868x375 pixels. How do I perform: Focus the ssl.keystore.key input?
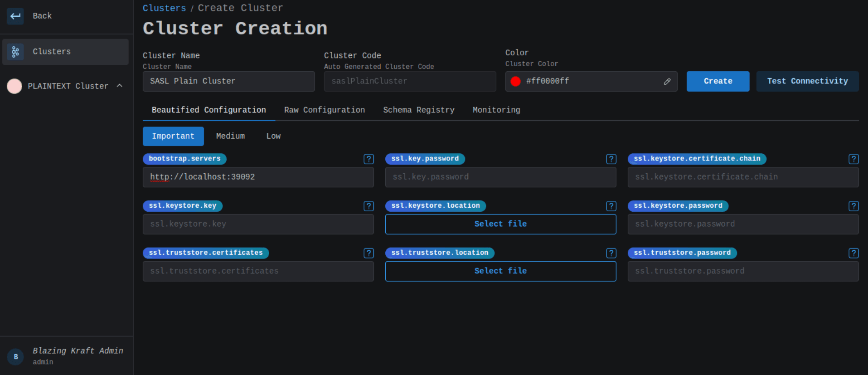click(258, 224)
